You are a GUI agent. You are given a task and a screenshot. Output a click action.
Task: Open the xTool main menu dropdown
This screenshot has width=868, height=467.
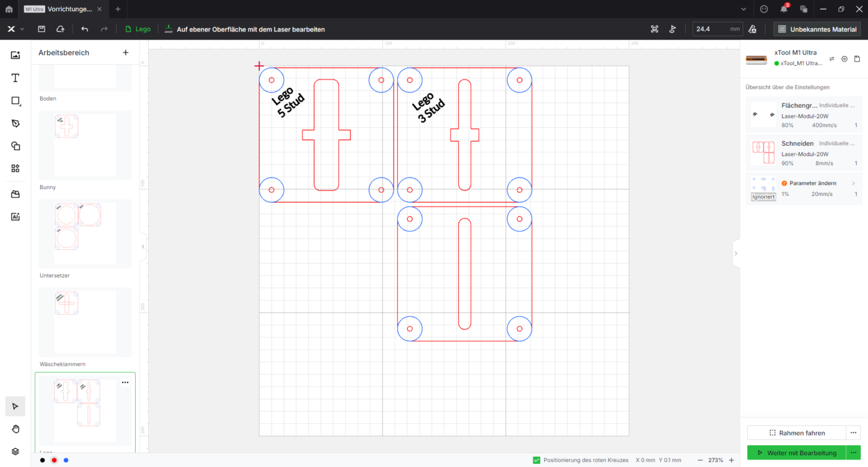coord(16,29)
